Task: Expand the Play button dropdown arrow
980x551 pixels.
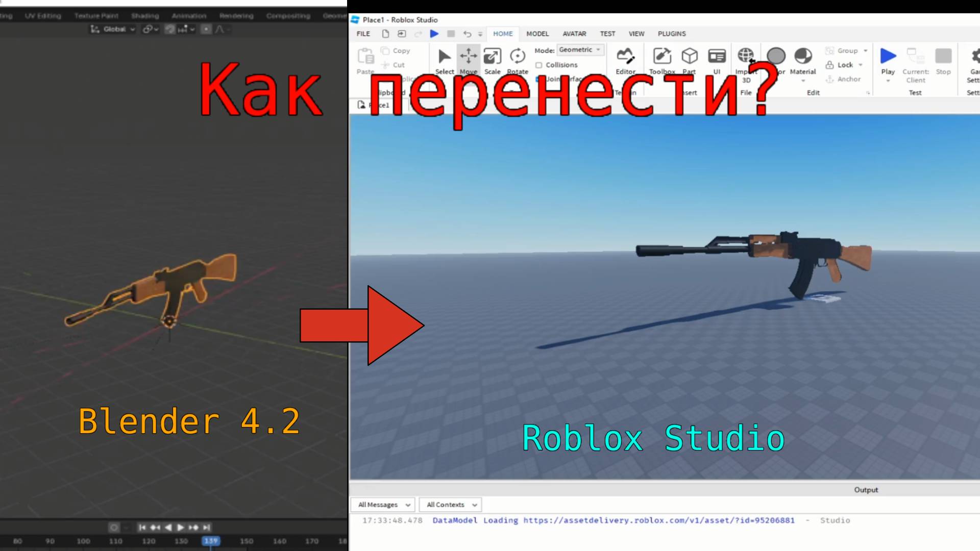Action: coord(888,81)
